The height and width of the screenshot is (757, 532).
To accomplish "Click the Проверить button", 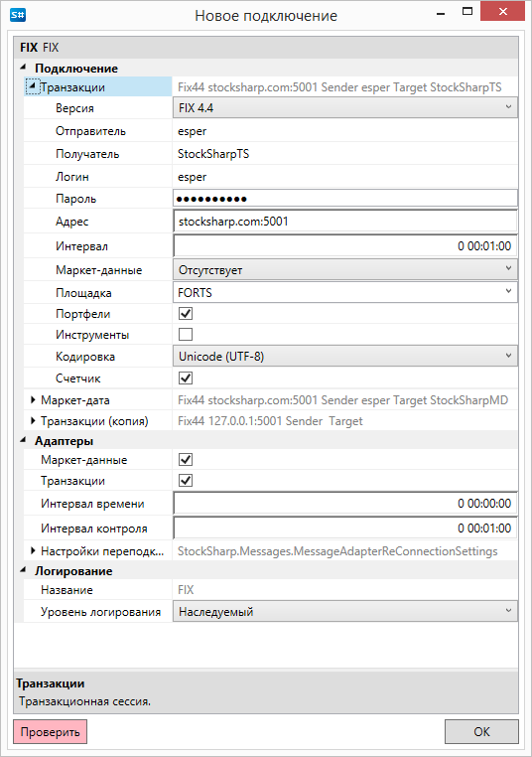I will pyautogui.click(x=51, y=732).
